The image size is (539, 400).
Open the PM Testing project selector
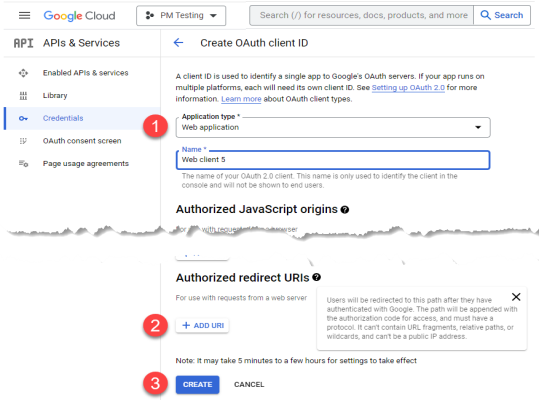181,15
